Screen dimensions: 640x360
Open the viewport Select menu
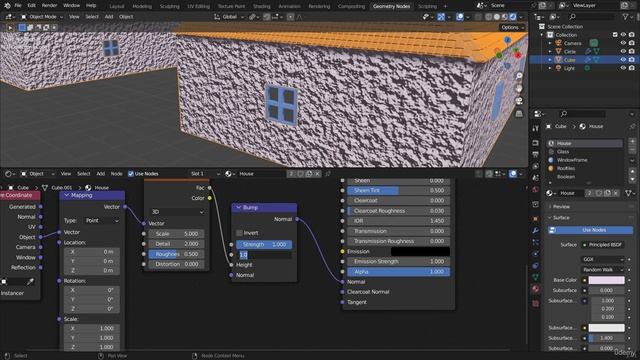point(92,17)
